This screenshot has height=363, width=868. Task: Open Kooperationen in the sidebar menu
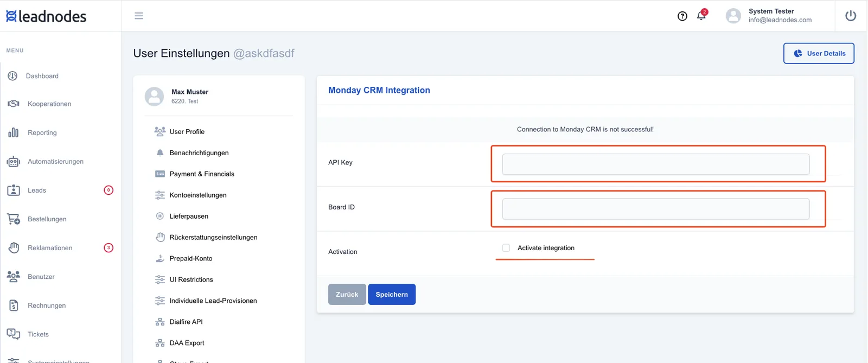49,104
